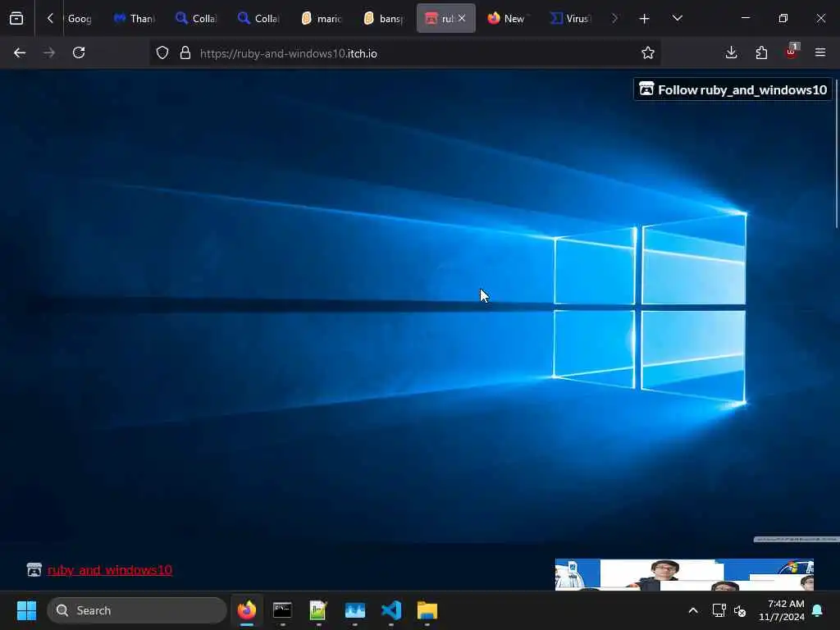Select the second Colla tab

[x=258, y=19]
